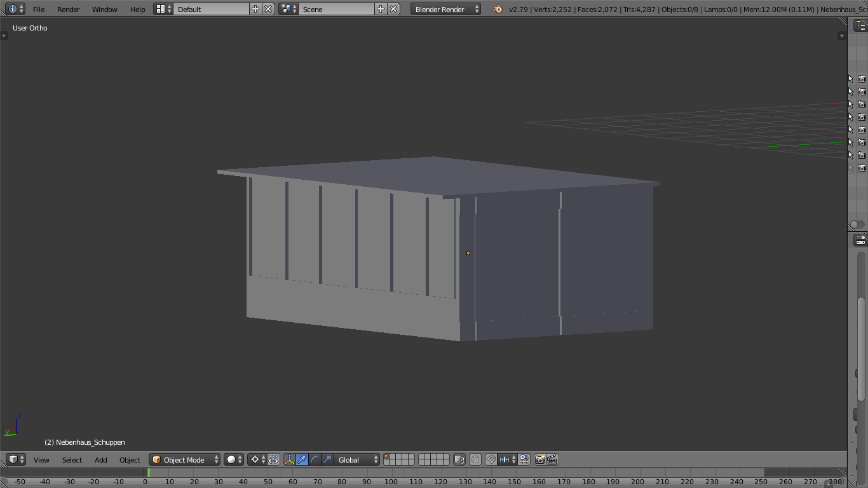Render an OpenGL animation with the clapperboard icon
The width and height of the screenshot is (868, 488).
pos(552,459)
